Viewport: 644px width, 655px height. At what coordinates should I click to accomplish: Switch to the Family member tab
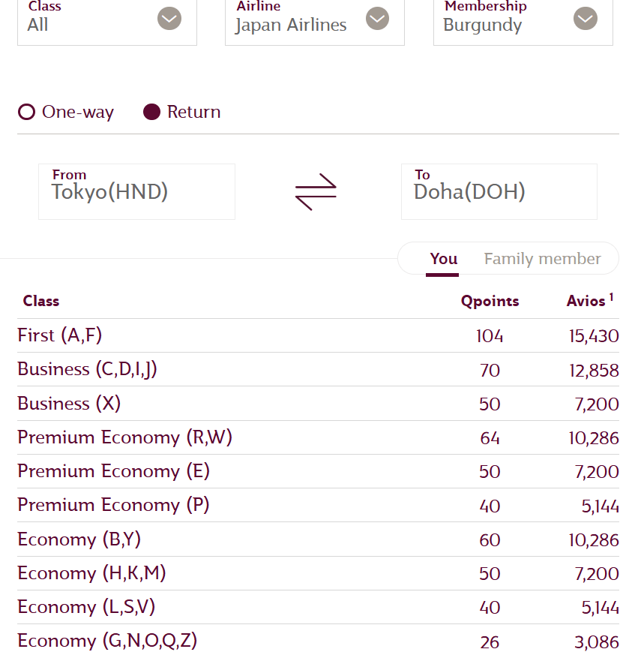click(542, 259)
